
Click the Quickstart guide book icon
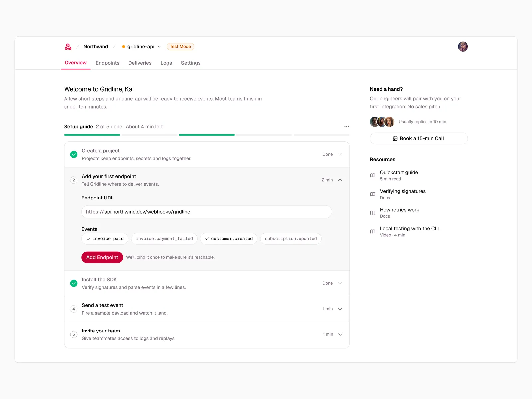[373, 175]
